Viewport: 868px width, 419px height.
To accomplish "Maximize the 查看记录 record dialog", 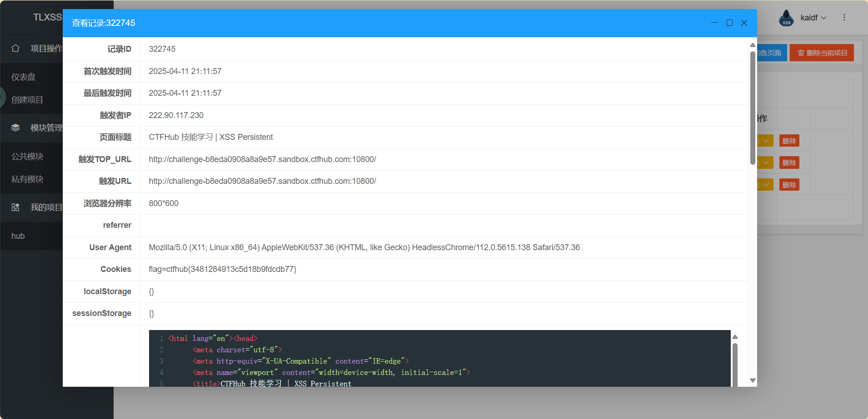I will point(729,23).
